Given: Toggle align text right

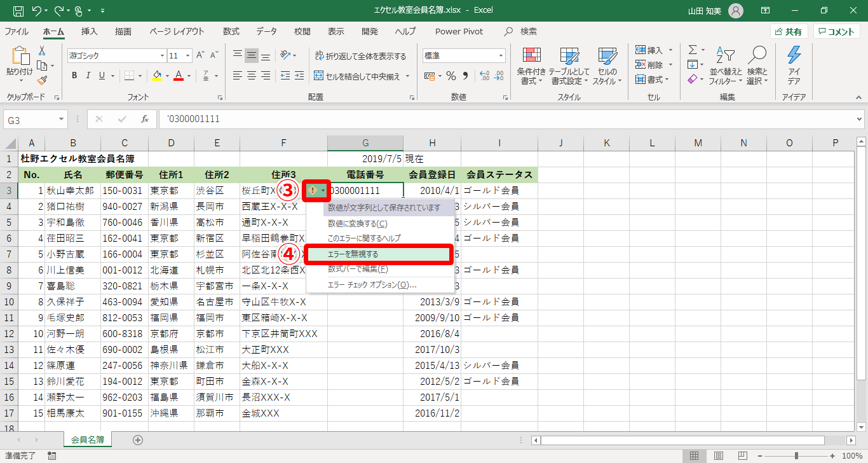Looking at the screenshot, I should [x=267, y=76].
